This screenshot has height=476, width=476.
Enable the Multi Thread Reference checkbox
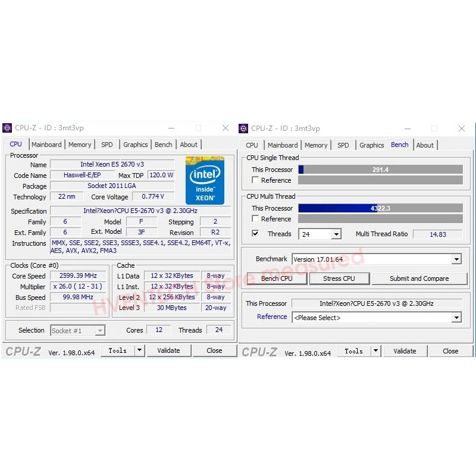tap(255, 219)
